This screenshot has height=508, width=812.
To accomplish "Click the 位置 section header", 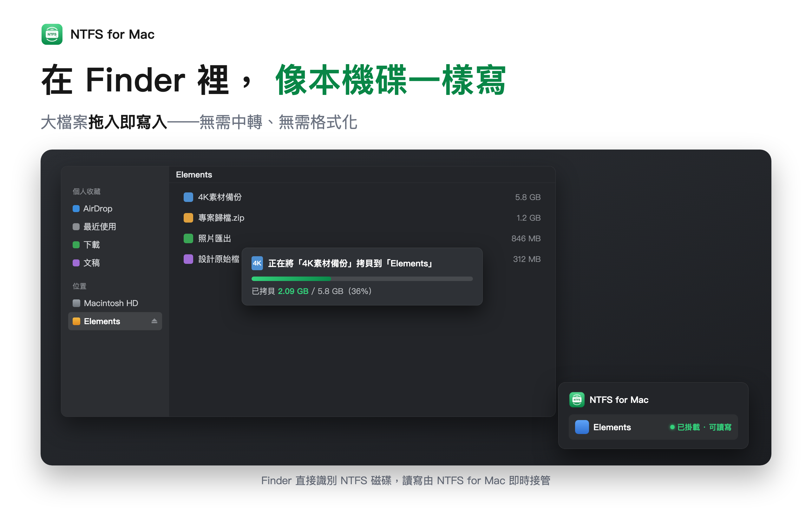I will pyautogui.click(x=80, y=286).
